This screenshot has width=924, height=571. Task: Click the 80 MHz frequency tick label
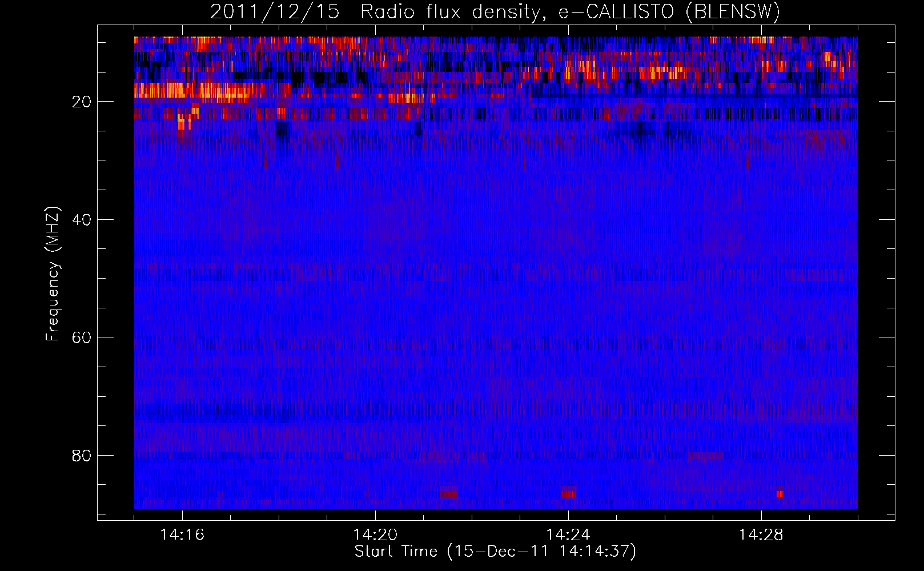(82, 456)
